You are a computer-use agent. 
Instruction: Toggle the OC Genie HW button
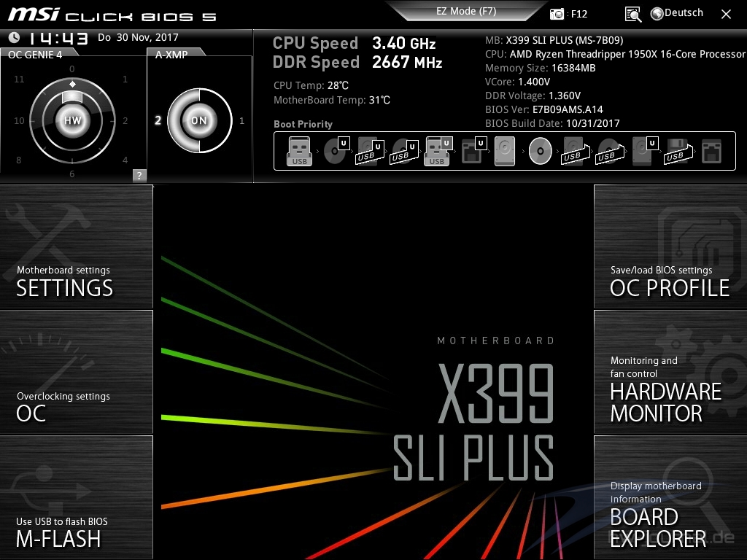click(72, 120)
